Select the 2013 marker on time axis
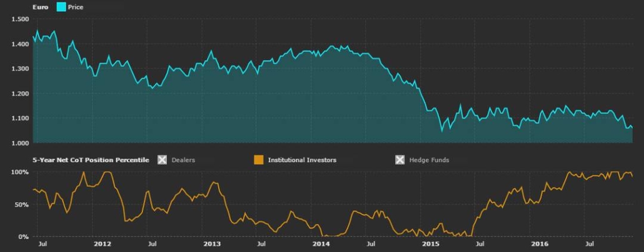 click(x=212, y=244)
